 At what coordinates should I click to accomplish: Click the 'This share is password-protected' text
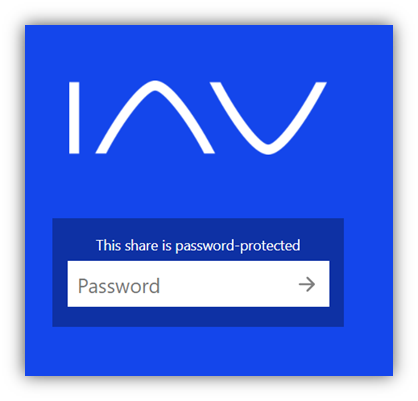pos(198,246)
